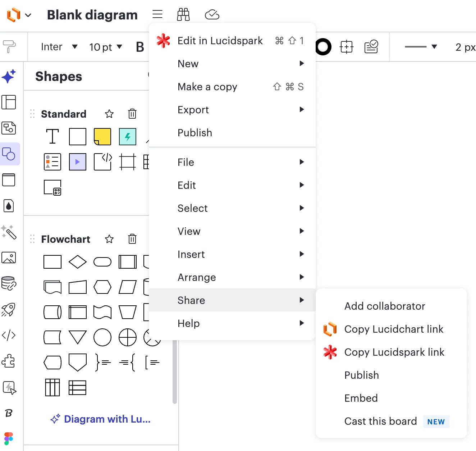Select the Shapes panel icon in sidebar
476x451 pixels.
coord(9,154)
